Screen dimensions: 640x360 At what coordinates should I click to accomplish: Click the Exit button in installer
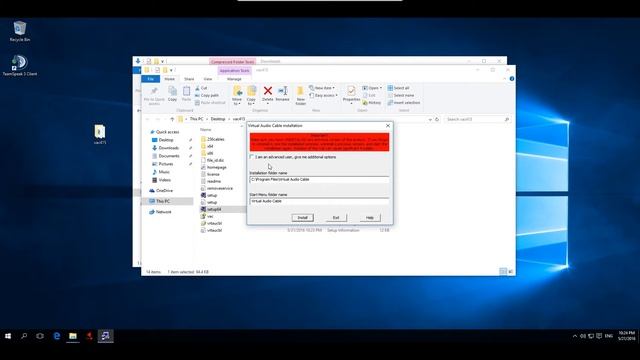coord(336,218)
